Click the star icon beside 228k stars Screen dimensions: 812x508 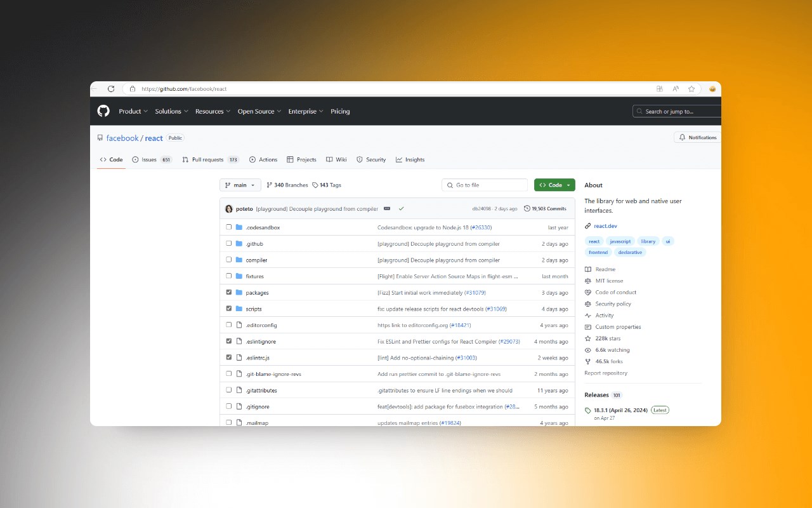point(588,338)
